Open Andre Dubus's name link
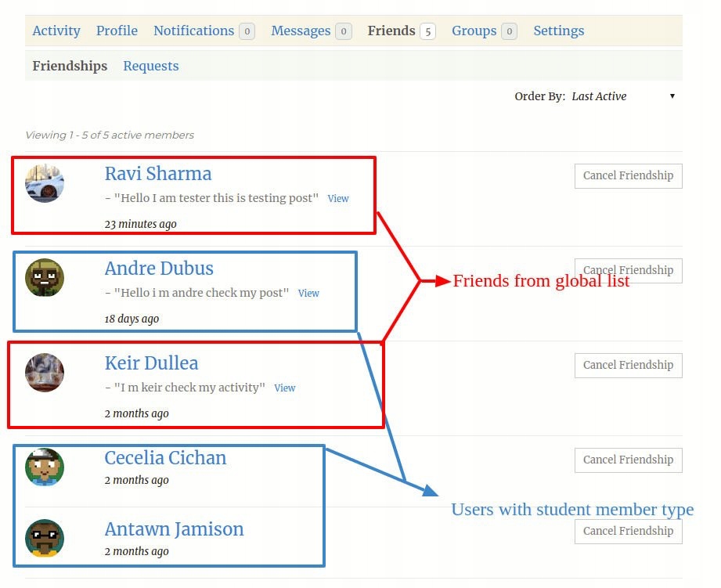Viewport: 721px width, 588px height. coord(159,269)
